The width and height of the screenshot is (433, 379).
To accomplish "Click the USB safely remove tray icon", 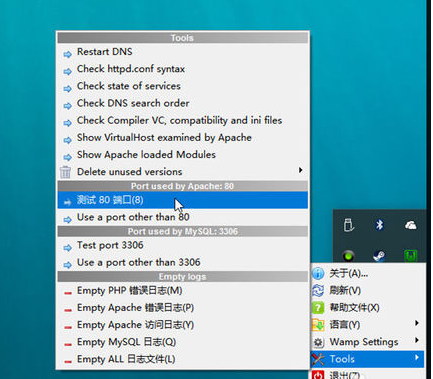I will [349, 225].
